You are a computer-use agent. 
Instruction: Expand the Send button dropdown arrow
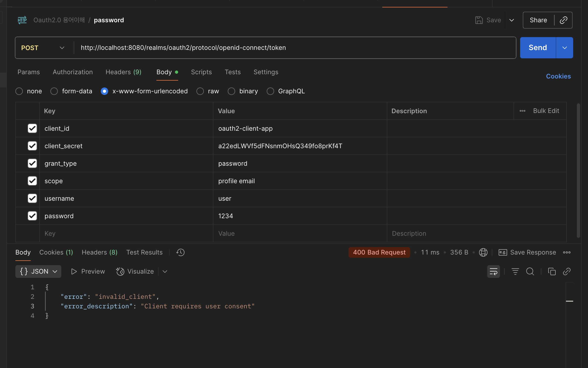tap(564, 48)
